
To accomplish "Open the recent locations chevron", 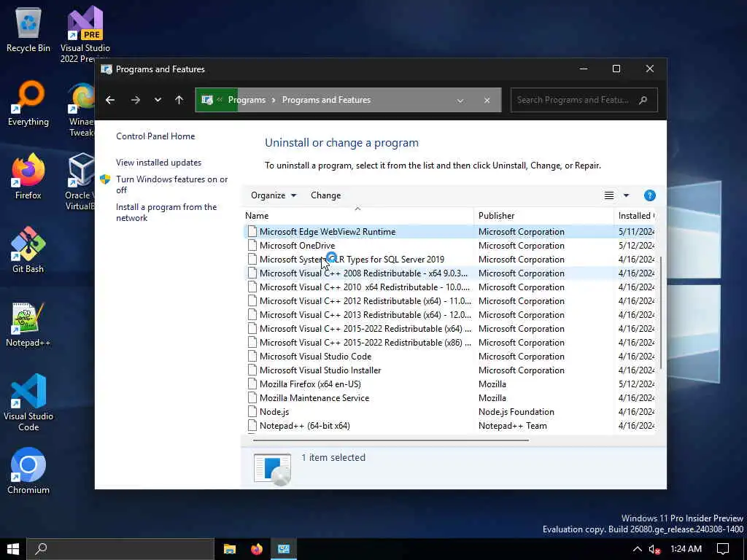I will pyautogui.click(x=158, y=100).
